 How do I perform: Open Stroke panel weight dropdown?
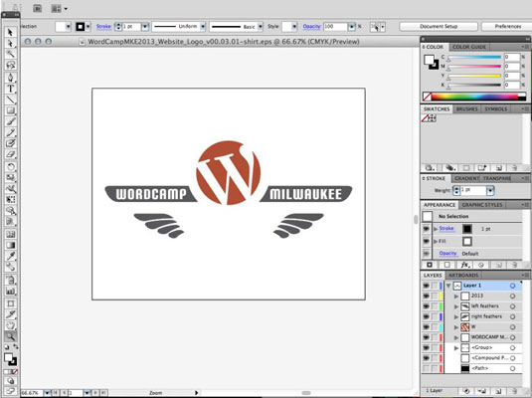[x=490, y=190]
